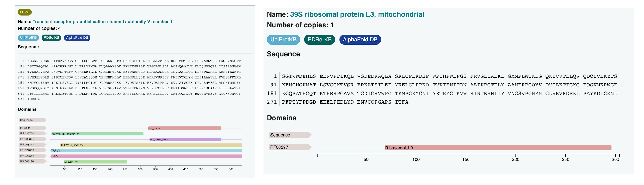This screenshot has width=644, height=185.
Task: Open AlphaFold DB for the TRPV1 channel protein
Action: click(x=77, y=38)
